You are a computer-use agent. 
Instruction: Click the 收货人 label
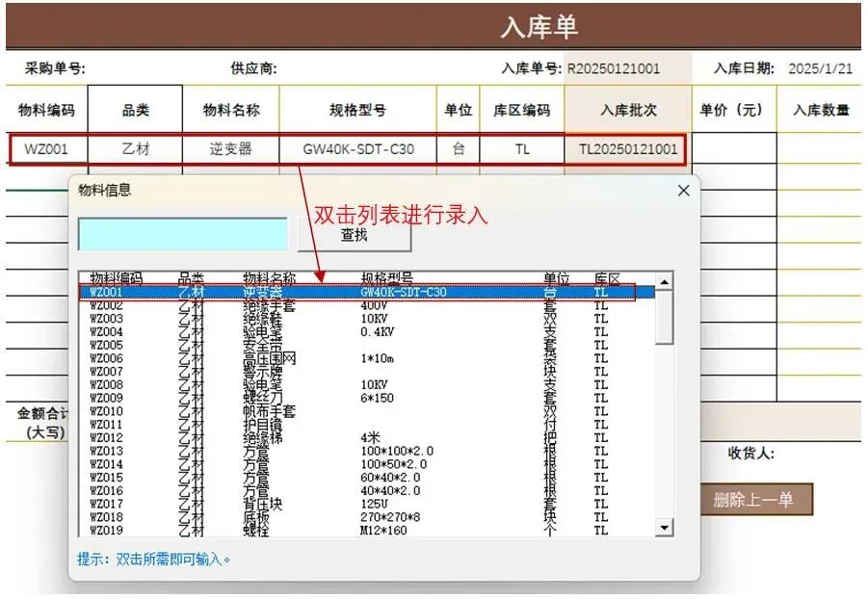tap(751, 454)
